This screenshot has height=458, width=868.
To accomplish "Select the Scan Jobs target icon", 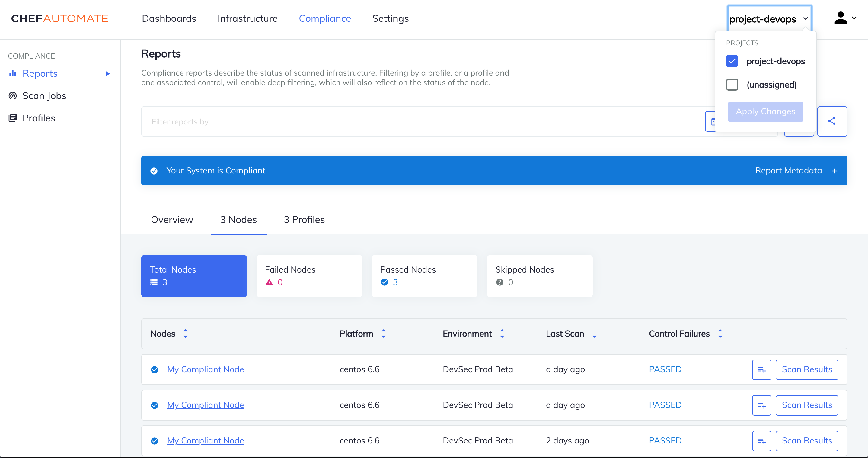I will point(12,95).
